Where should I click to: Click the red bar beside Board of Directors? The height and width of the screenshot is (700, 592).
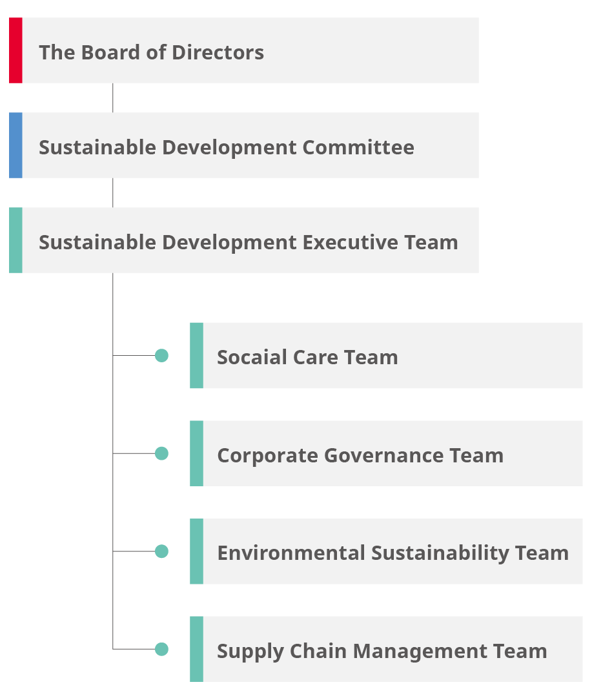15,50
